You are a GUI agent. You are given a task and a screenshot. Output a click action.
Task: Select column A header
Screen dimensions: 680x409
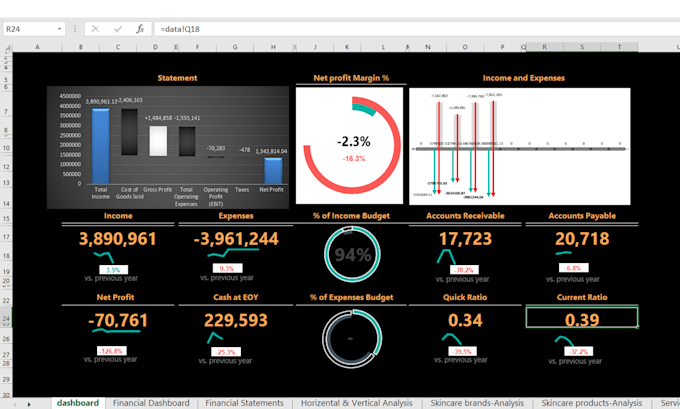37,47
